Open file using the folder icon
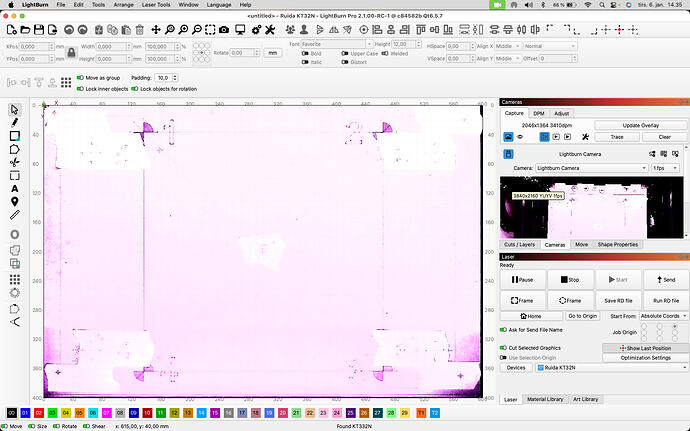Viewport: 690px width, 431px height. (26, 30)
